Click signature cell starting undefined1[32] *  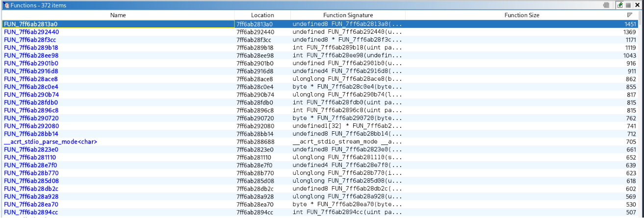pyautogui.click(x=348, y=126)
